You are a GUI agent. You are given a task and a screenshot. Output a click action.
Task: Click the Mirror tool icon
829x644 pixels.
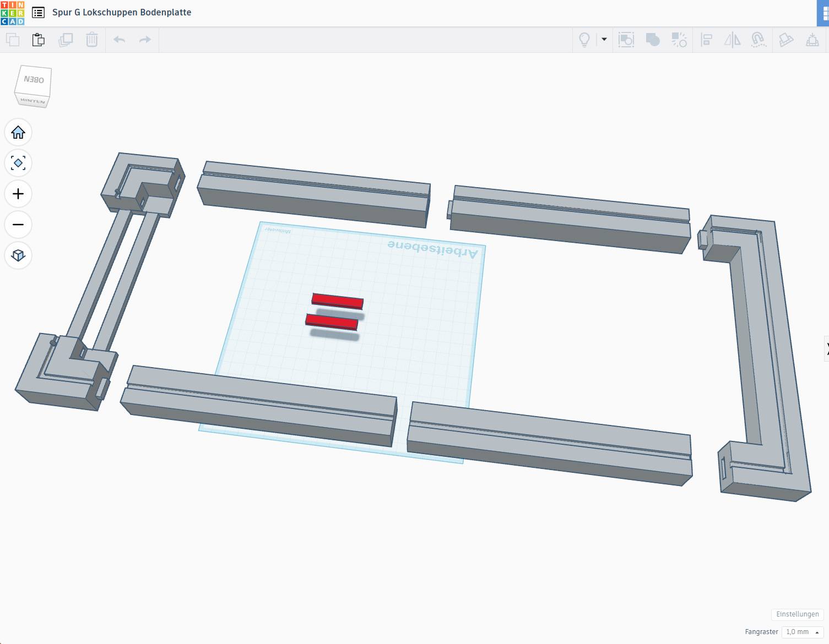[x=732, y=40]
